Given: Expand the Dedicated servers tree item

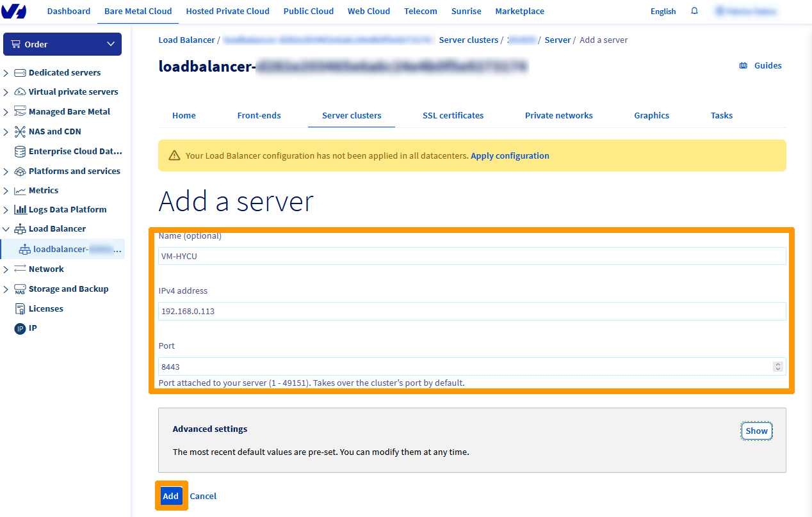Looking at the screenshot, I should point(6,72).
